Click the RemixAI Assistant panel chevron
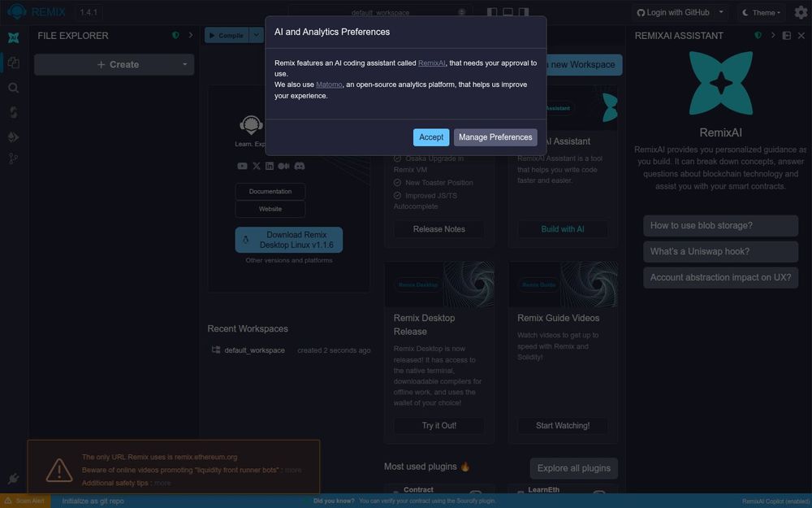The height and width of the screenshot is (508, 812). [773, 35]
